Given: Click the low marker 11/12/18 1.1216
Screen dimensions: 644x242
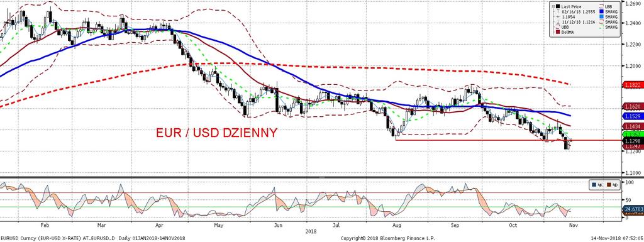Looking at the screenshot, I should (576, 22).
